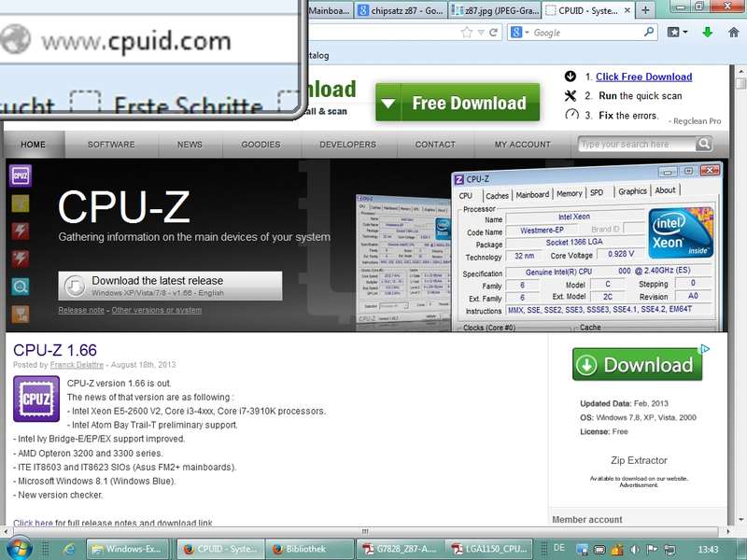Open the CPU-Z 1.66 headline link

(x=55, y=350)
